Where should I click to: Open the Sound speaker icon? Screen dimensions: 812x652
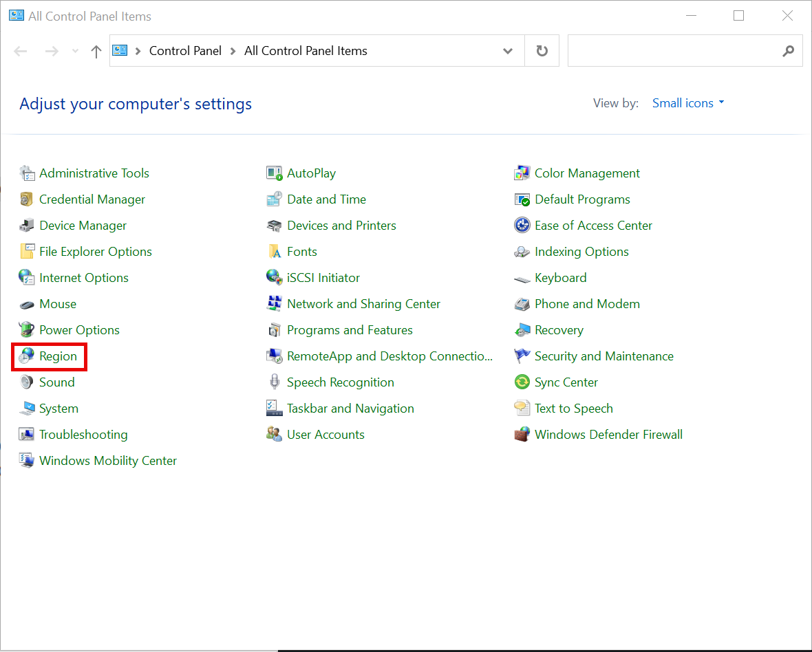[x=27, y=382]
